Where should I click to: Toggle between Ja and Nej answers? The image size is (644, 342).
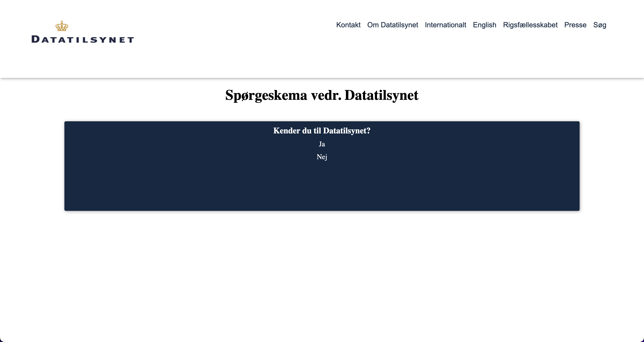pyautogui.click(x=322, y=144)
